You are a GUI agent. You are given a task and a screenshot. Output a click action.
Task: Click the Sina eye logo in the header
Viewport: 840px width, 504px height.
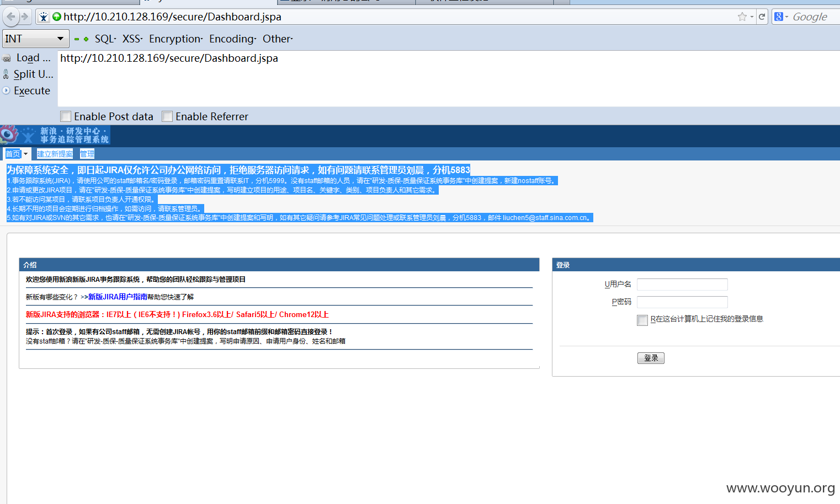click(9, 134)
